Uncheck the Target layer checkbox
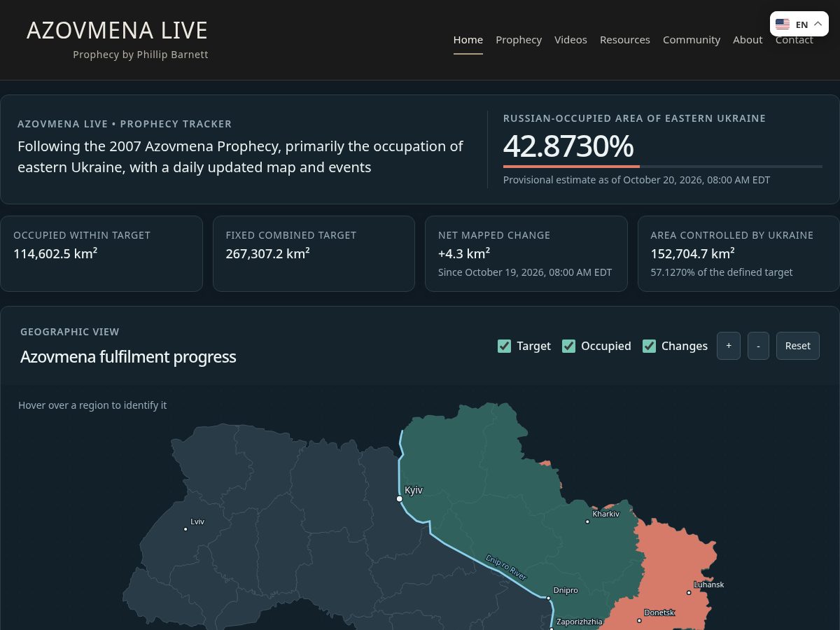This screenshot has height=630, width=840. [x=504, y=346]
